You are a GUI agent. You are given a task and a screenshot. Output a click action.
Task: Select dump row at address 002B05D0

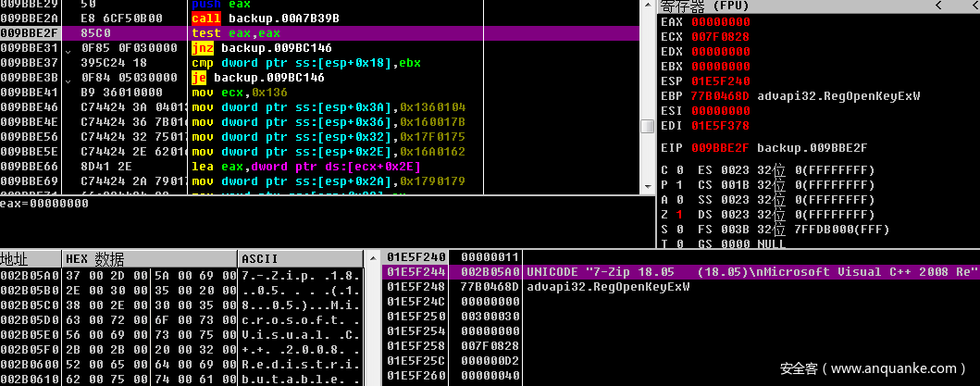coord(181,319)
